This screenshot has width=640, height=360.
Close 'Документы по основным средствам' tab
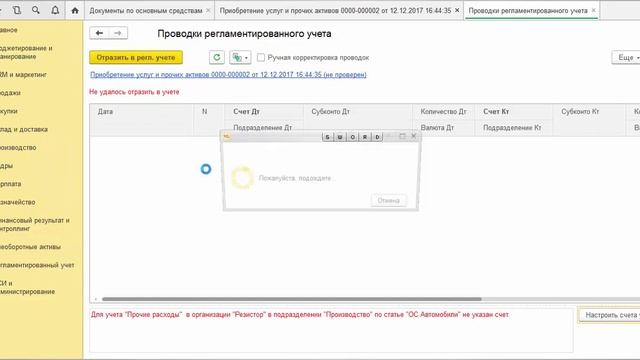208,10
